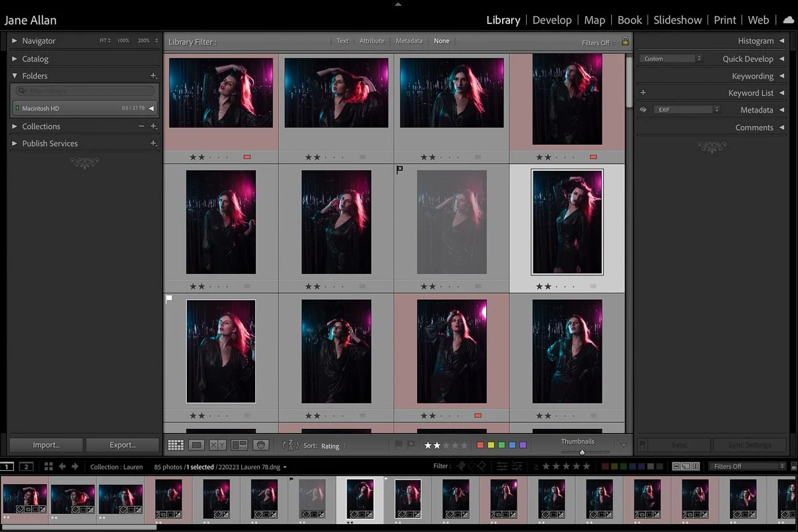Image resolution: width=798 pixels, height=532 pixels.
Task: Toggle the Metadata panel eye icon
Action: point(643,110)
